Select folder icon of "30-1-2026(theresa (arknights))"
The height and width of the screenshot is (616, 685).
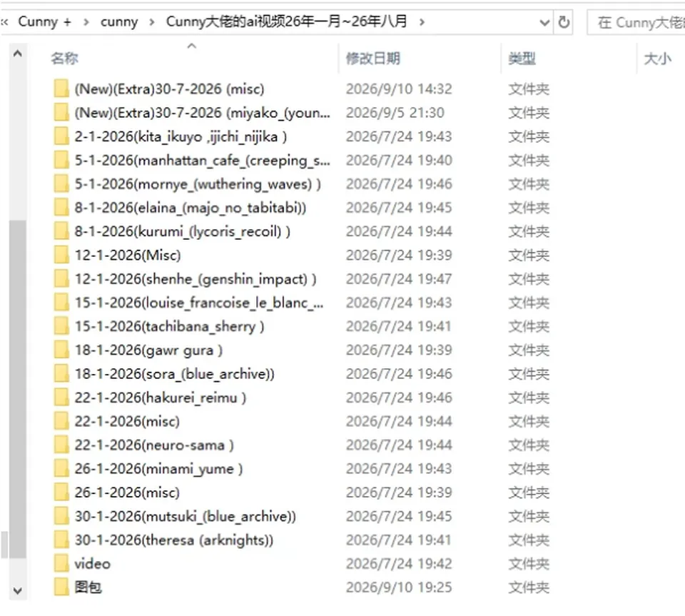click(x=61, y=540)
